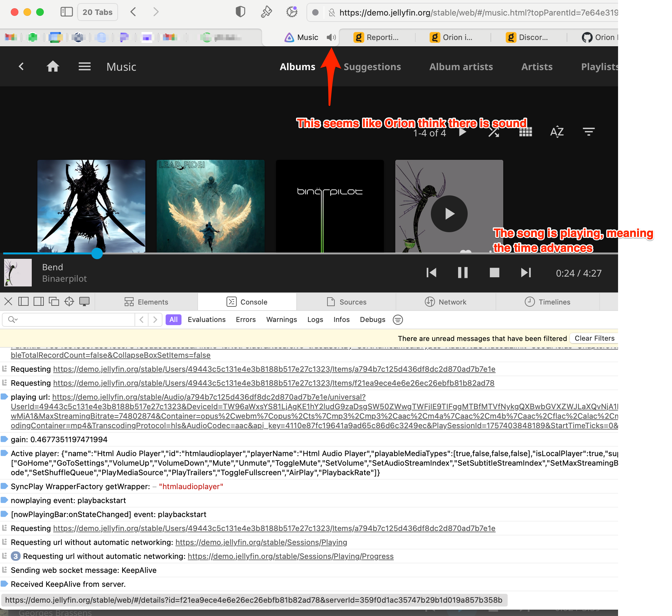Skip to the next track
This screenshot has height=616, width=672.
(x=526, y=273)
